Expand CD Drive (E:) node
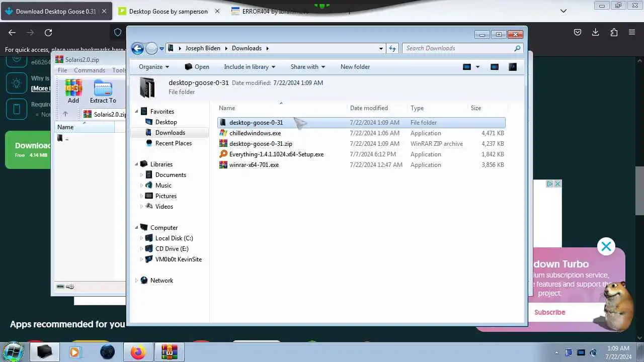This screenshot has width=644, height=362. [141, 249]
